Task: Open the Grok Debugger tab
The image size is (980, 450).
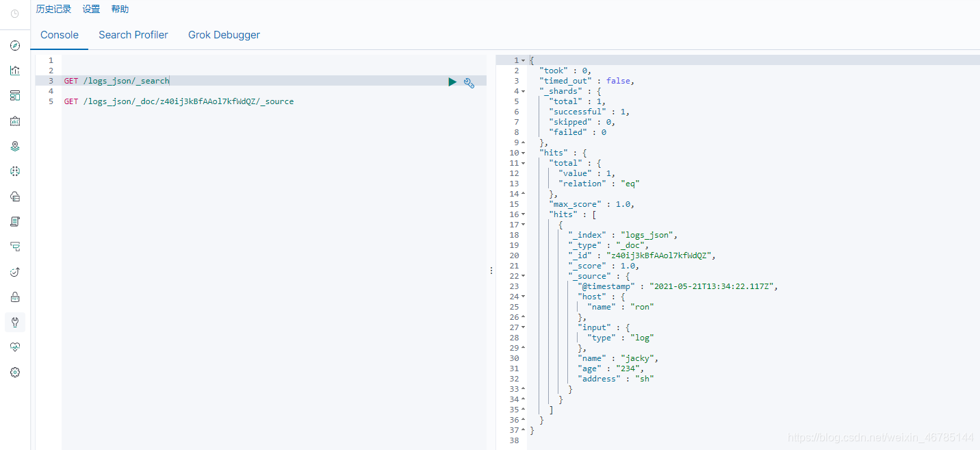Action: coord(224,34)
